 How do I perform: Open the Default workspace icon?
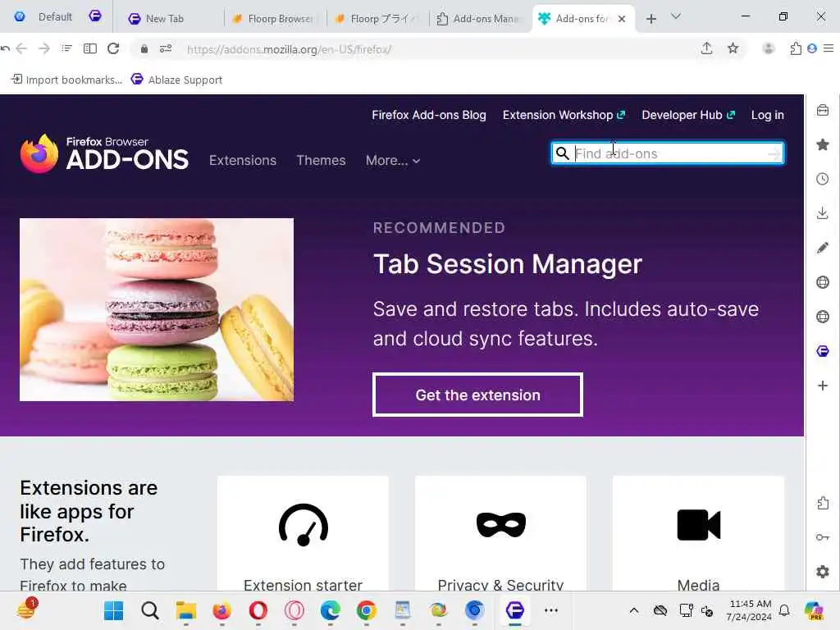click(x=20, y=16)
